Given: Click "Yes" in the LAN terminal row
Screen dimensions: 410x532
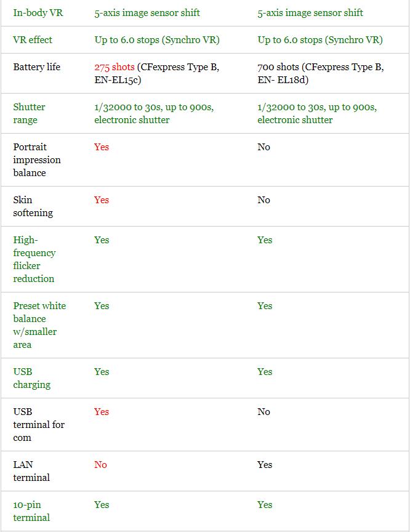Looking at the screenshot, I should click(265, 465).
